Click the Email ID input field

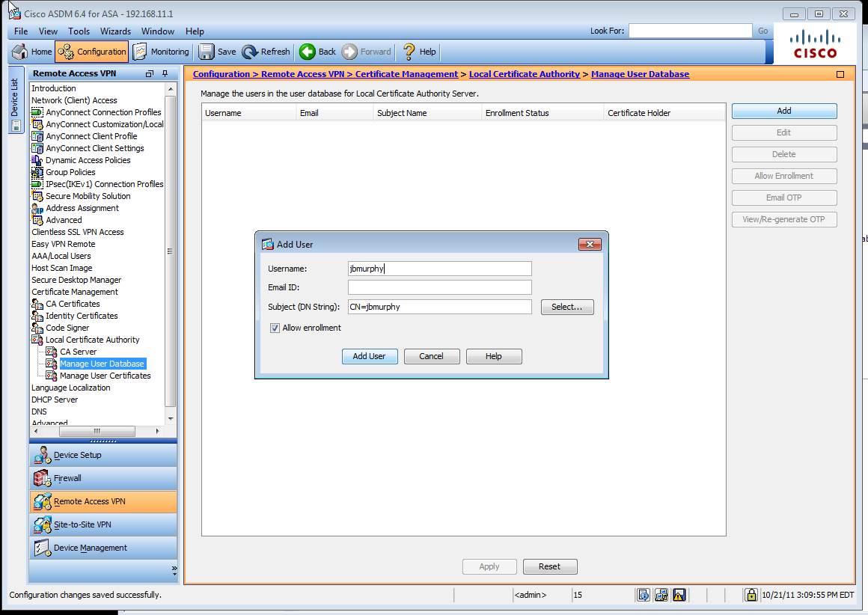pos(439,287)
